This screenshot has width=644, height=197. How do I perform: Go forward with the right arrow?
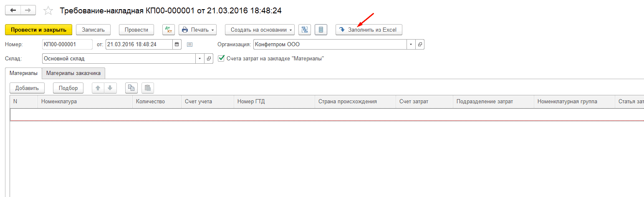[x=28, y=10]
